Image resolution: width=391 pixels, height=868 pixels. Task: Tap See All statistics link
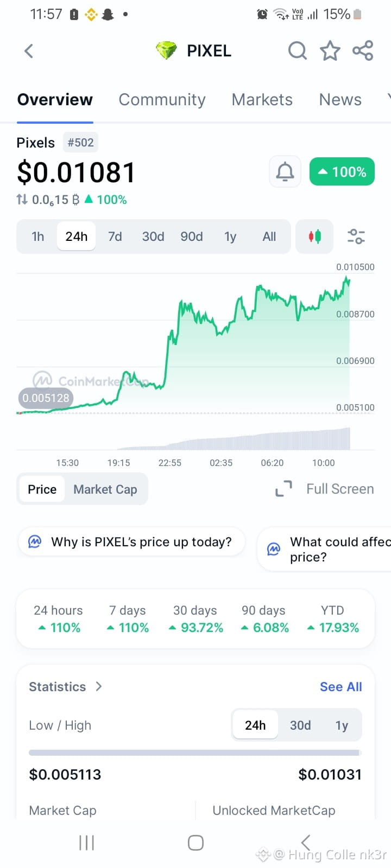(x=341, y=687)
